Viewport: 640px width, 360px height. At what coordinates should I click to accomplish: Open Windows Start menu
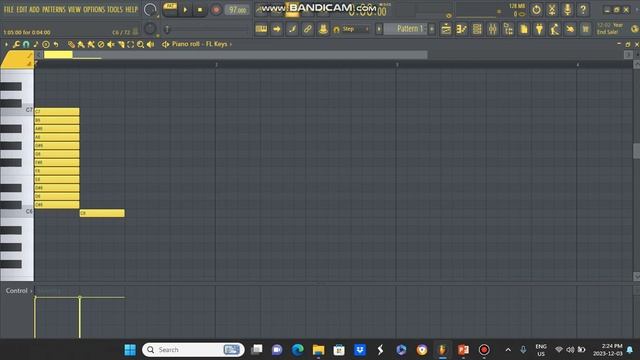click(x=130, y=350)
